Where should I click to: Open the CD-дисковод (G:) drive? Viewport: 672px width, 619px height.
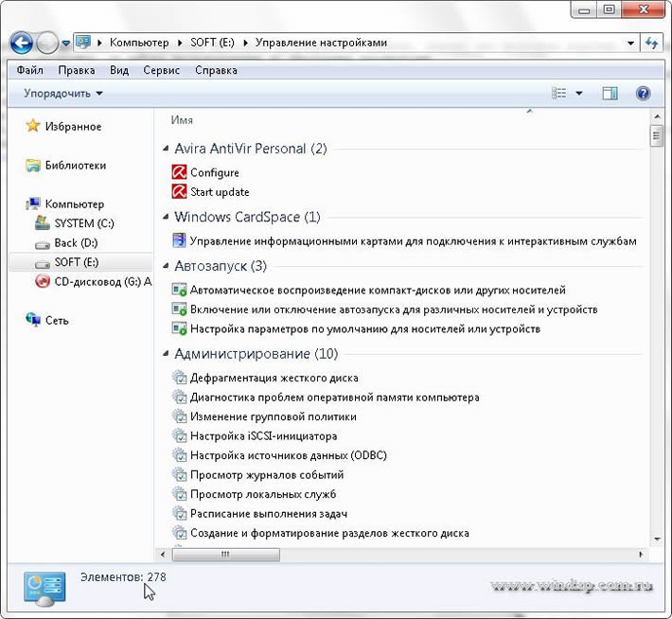103,282
